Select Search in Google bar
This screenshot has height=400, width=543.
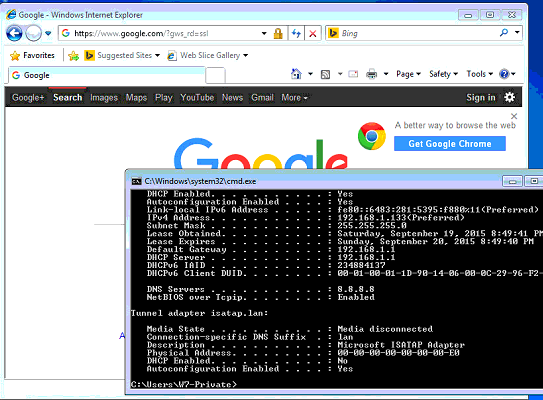click(x=68, y=98)
